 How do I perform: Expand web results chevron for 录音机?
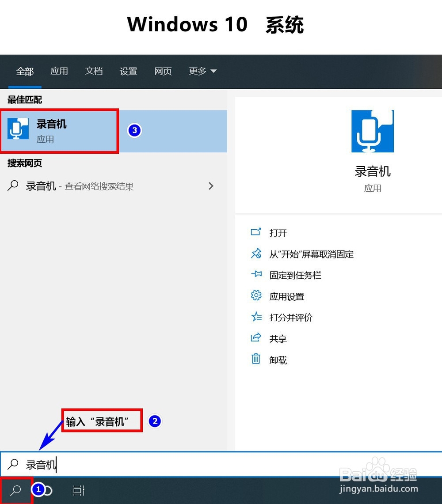pos(211,186)
